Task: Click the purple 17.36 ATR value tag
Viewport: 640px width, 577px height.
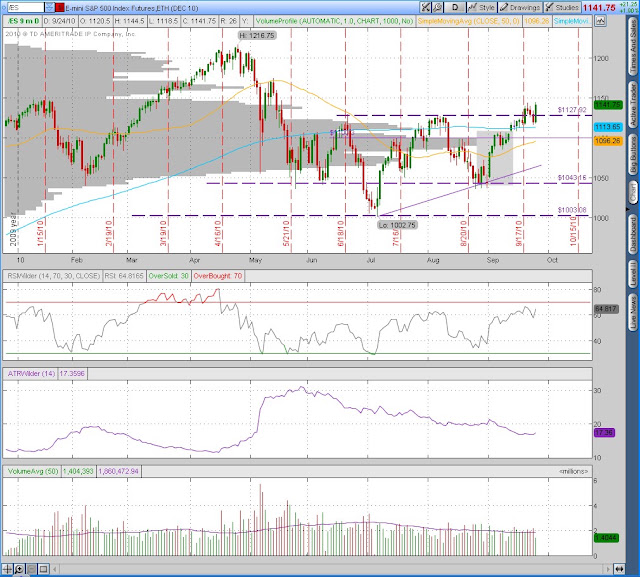Action: (x=604, y=433)
